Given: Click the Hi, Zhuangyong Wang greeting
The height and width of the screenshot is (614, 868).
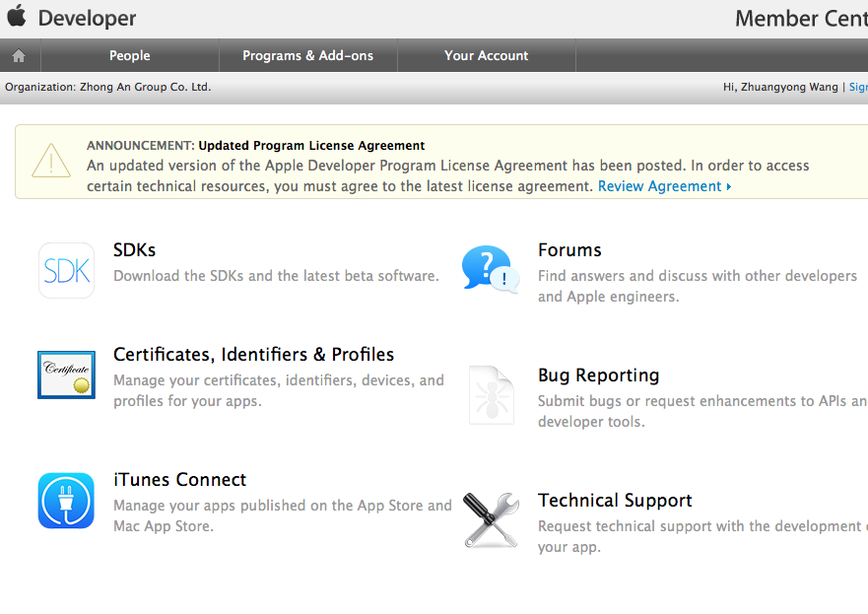Looking at the screenshot, I should [x=780, y=87].
